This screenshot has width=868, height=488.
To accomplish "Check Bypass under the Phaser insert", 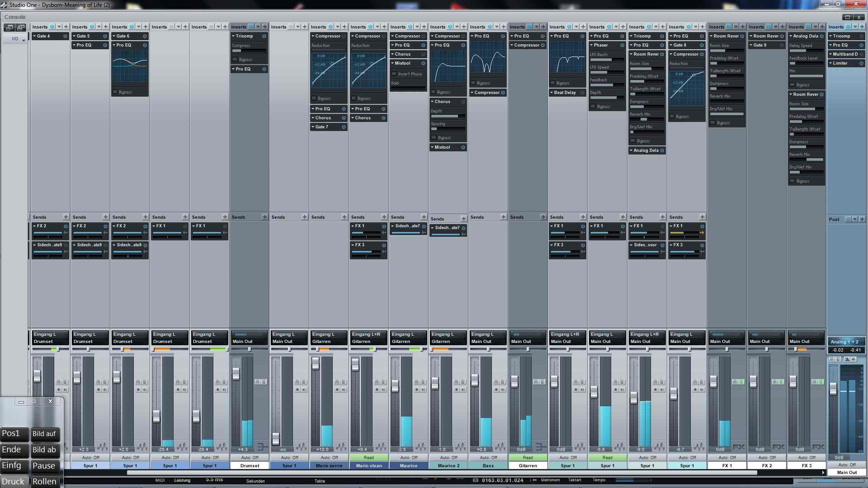I will pyautogui.click(x=593, y=107).
